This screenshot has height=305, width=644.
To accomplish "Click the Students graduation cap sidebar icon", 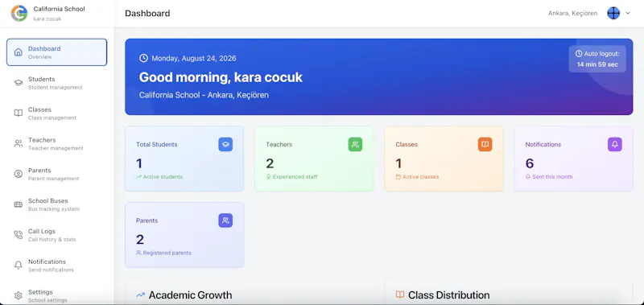I will pyautogui.click(x=18, y=83).
